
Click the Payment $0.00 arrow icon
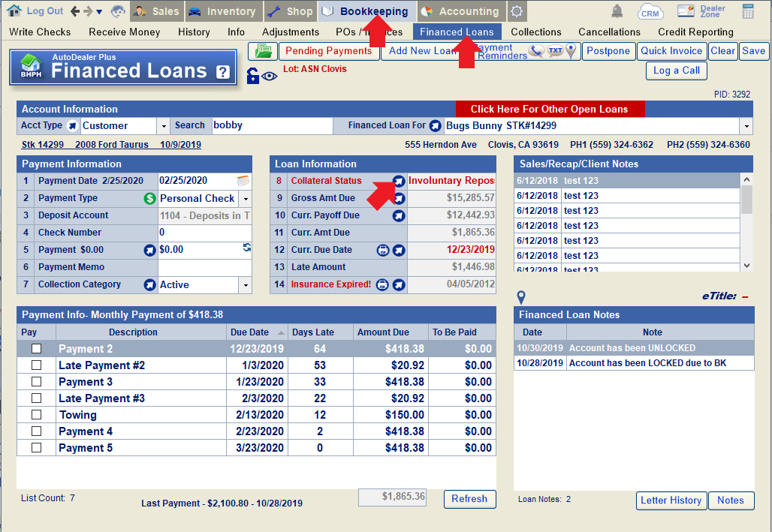(x=149, y=251)
